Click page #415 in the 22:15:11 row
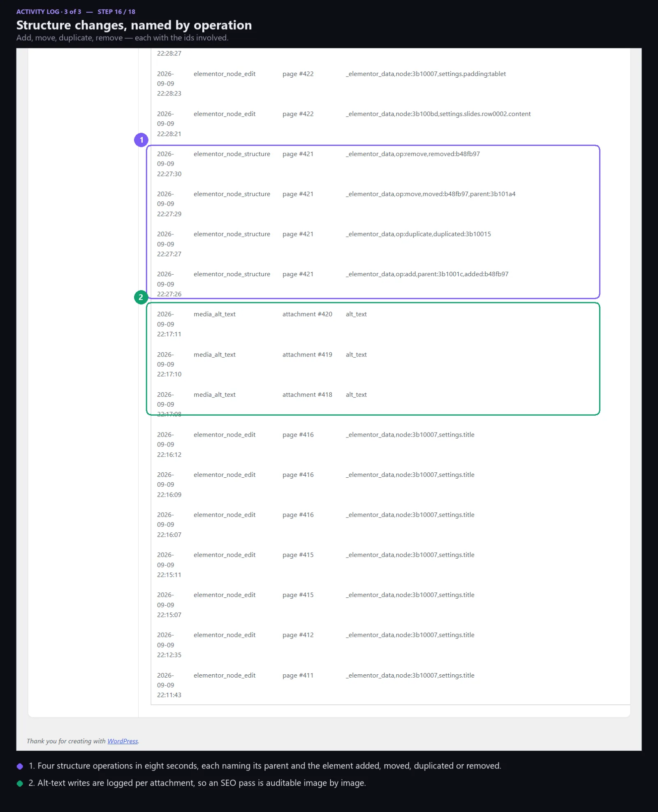This screenshot has height=812, width=658. 298,555
